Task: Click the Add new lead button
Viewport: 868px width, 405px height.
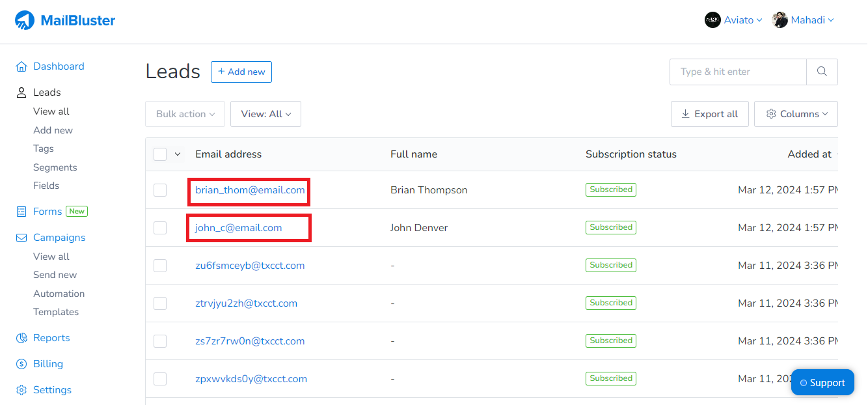Action: 241,72
